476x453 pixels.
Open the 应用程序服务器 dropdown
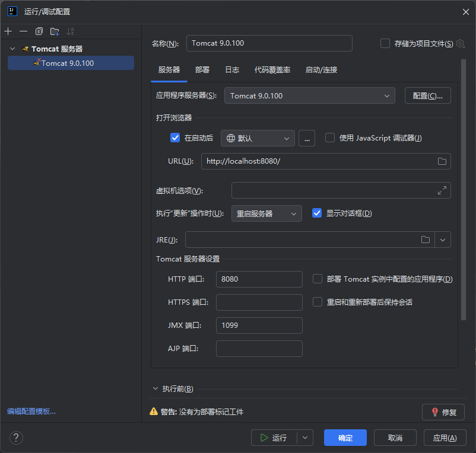[310, 96]
